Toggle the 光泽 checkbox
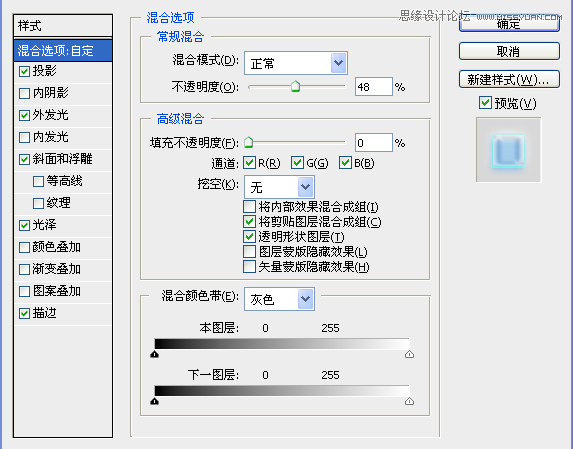The image size is (573, 449). pos(24,225)
